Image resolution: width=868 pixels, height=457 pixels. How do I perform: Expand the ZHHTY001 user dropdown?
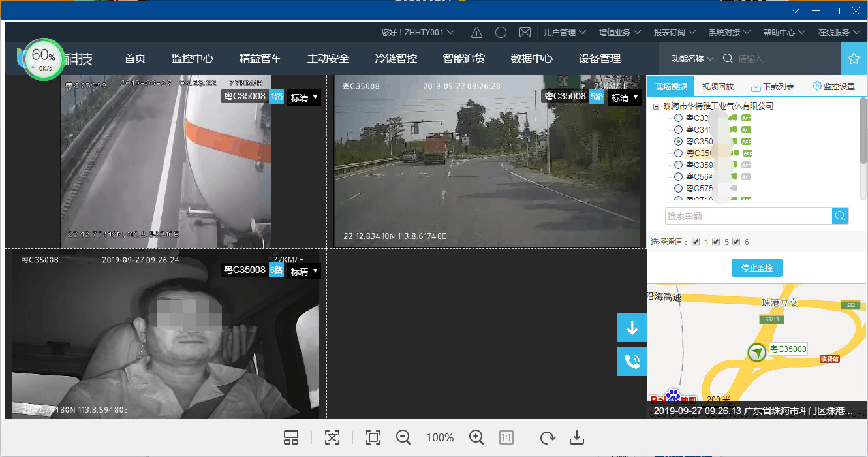[x=418, y=32]
